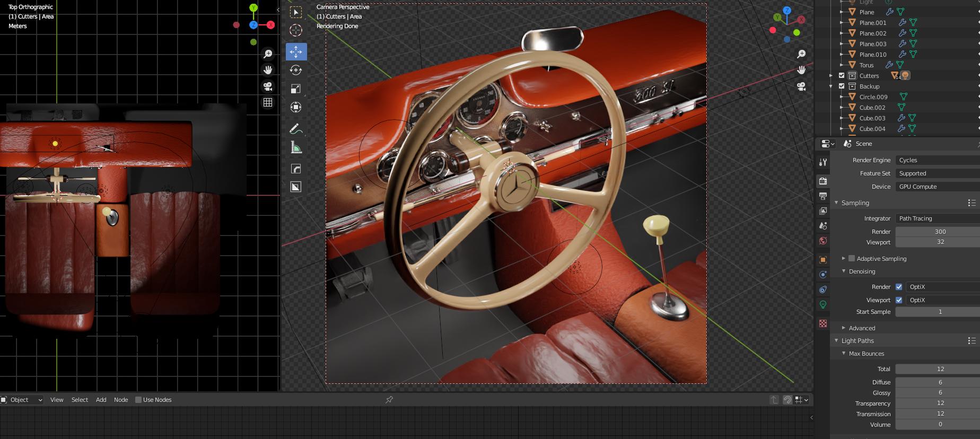The height and width of the screenshot is (439, 980).
Task: Select the Move tool in viewport toolbar
Action: pos(296,51)
